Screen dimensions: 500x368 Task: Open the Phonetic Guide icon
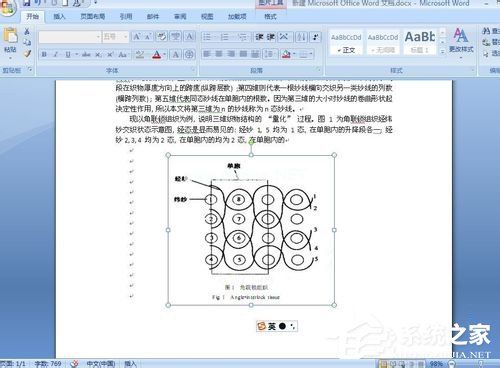pos(176,36)
